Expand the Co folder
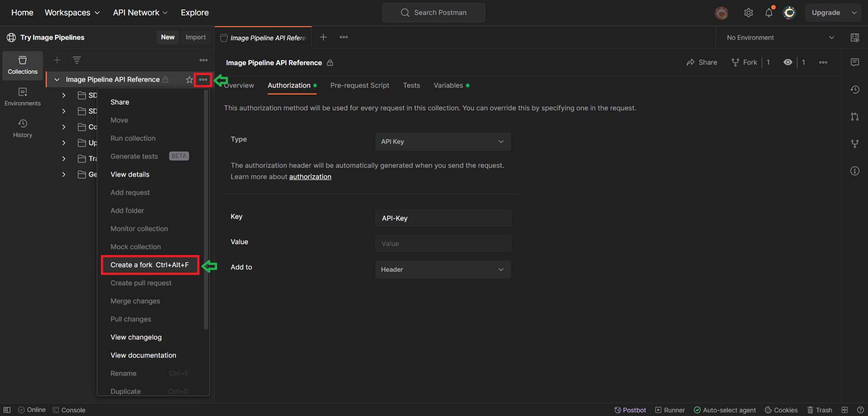Screen dimensions: 868x416 tap(64, 127)
